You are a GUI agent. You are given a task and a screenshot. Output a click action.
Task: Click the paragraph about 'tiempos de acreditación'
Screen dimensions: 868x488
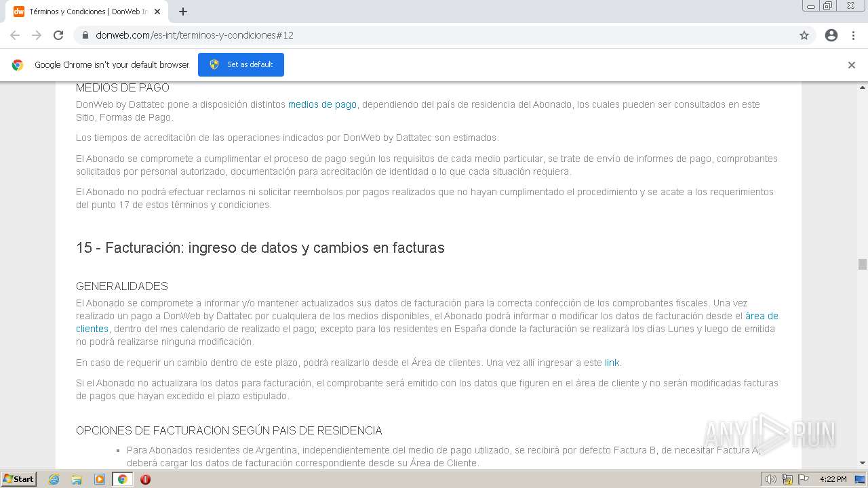pyautogui.click(x=287, y=138)
